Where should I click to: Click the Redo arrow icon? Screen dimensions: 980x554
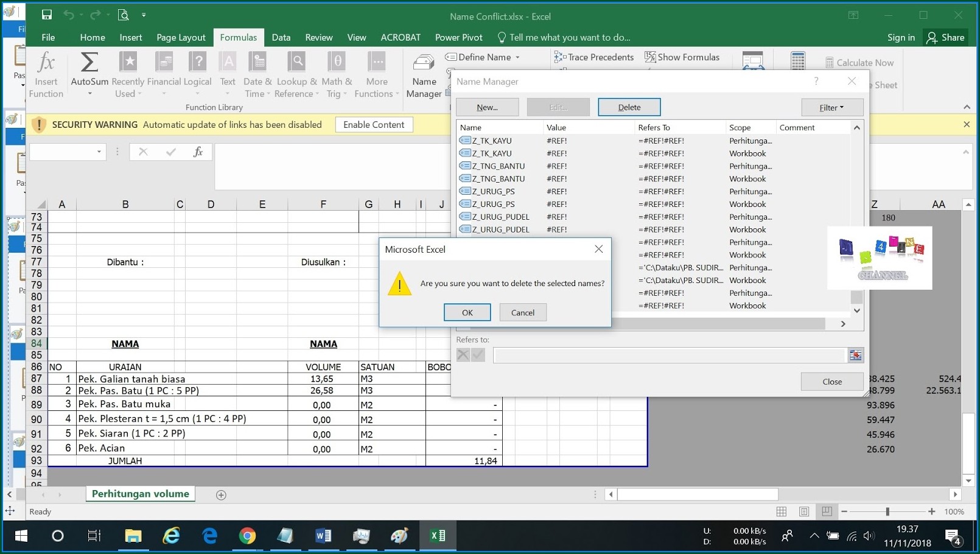pos(95,15)
